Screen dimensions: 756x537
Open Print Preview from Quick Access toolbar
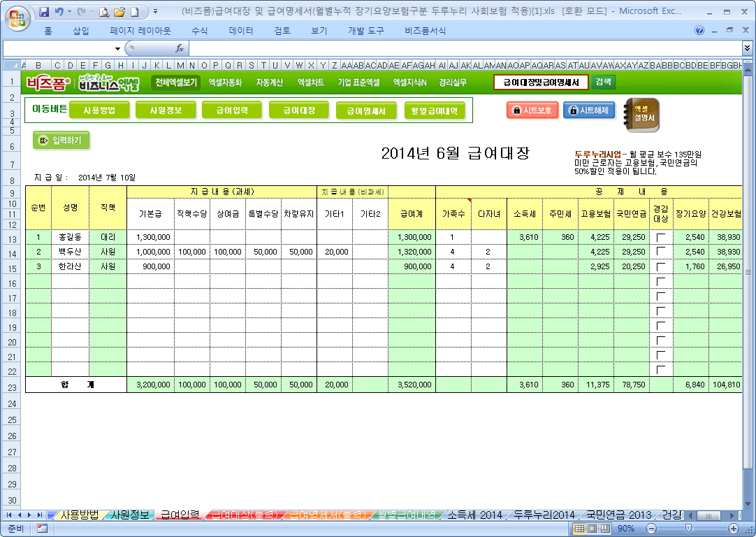[x=104, y=12]
